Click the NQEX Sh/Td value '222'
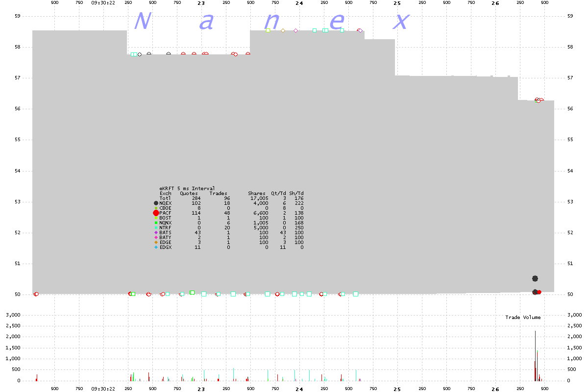The image size is (588, 392). pyautogui.click(x=299, y=203)
